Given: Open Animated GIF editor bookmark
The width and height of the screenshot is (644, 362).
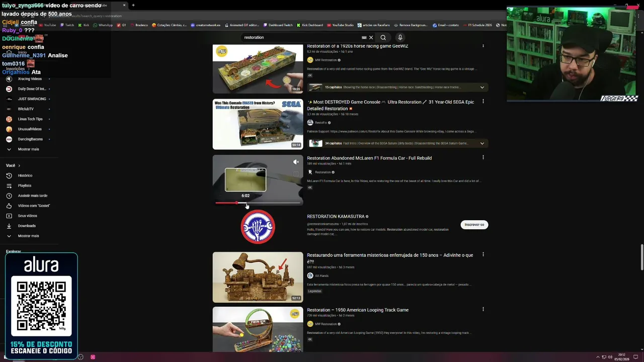Looking at the screenshot, I should coord(242,25).
